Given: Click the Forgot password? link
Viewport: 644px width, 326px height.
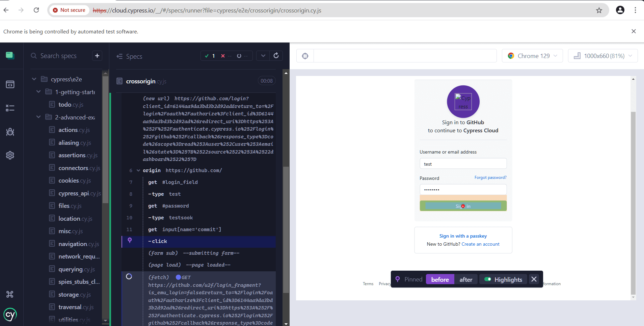Looking at the screenshot, I should (x=490, y=178).
